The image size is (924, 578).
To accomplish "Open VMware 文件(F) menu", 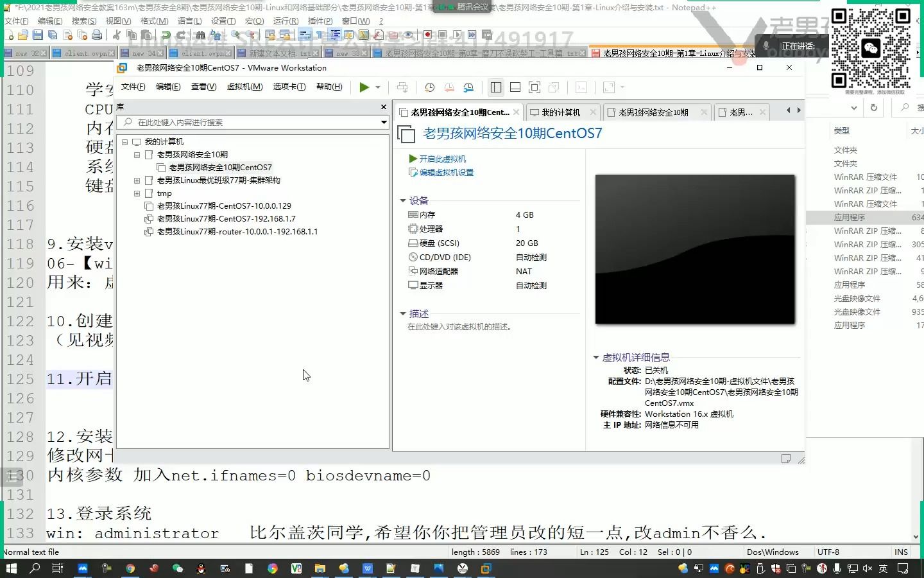I will pyautogui.click(x=133, y=87).
